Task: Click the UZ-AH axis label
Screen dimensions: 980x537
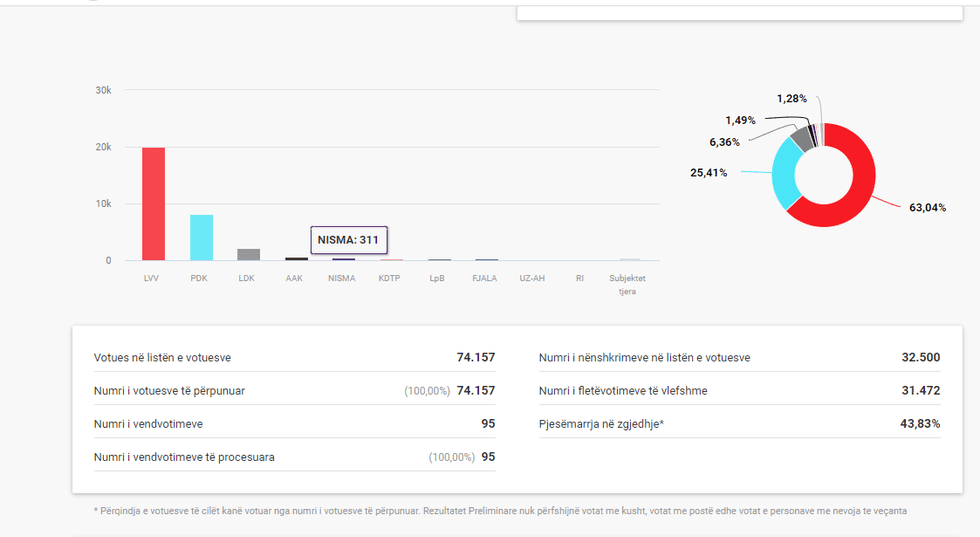Action: tap(532, 278)
